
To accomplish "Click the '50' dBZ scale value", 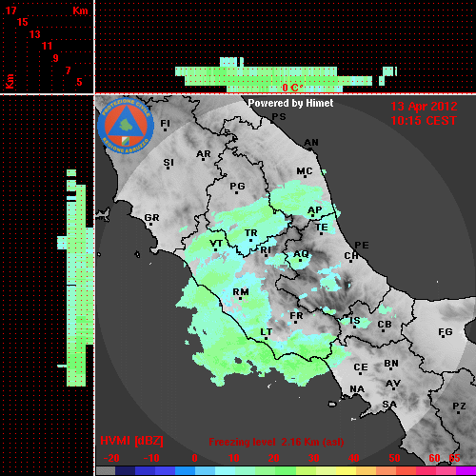I will pyautogui.click(x=395, y=458).
